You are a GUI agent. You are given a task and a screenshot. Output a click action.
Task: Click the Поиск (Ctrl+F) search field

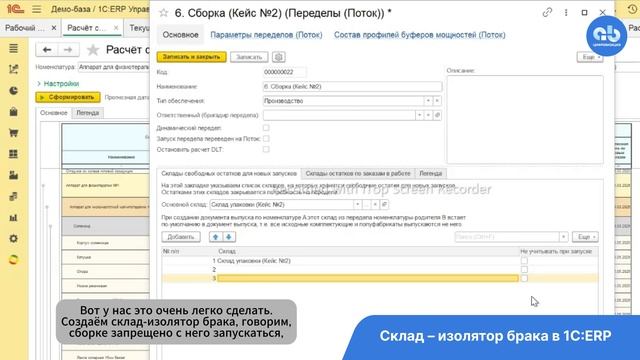click(507, 237)
